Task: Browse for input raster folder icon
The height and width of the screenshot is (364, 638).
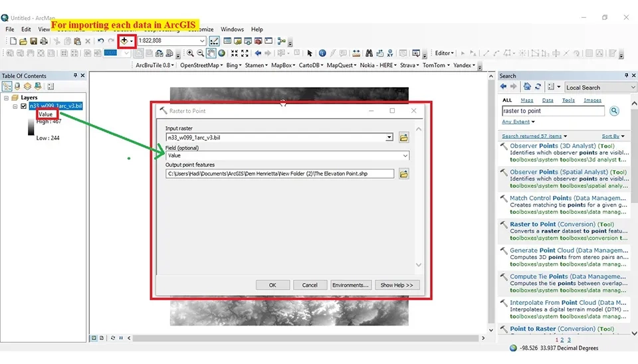Action: (x=403, y=137)
